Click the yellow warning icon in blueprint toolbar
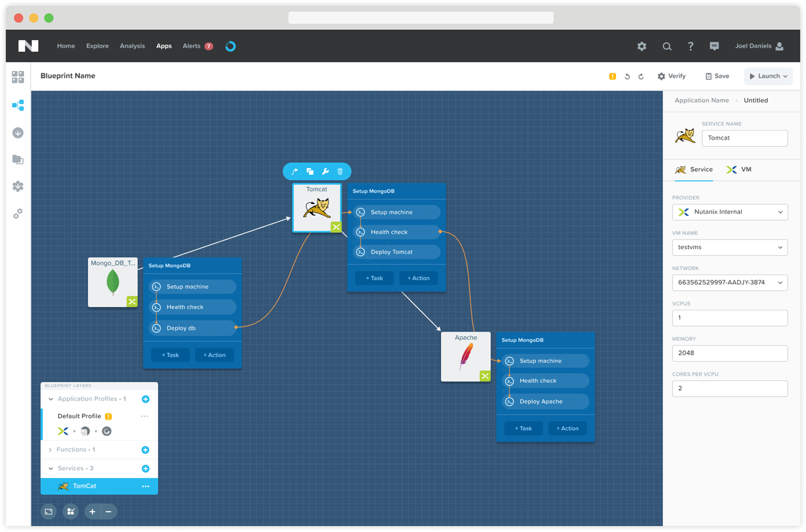Viewport: 806px width, 532px height. coord(612,76)
